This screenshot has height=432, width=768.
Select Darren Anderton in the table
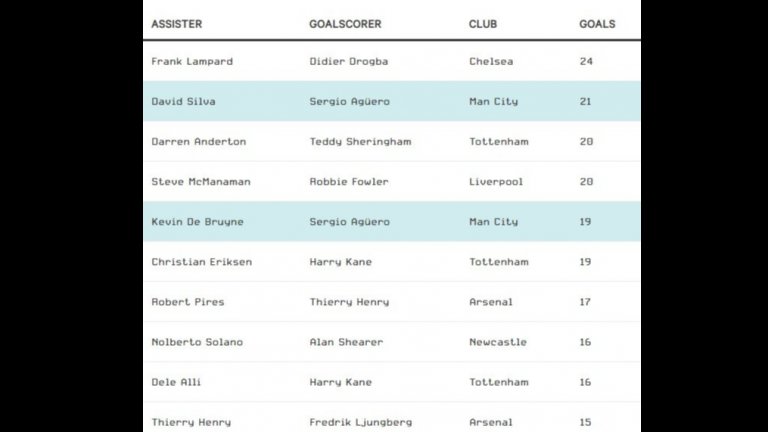coord(198,142)
